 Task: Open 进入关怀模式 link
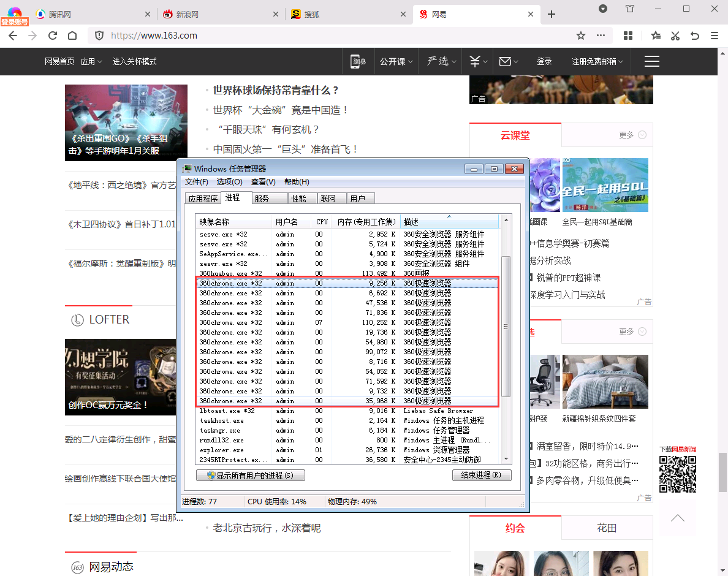[134, 61]
